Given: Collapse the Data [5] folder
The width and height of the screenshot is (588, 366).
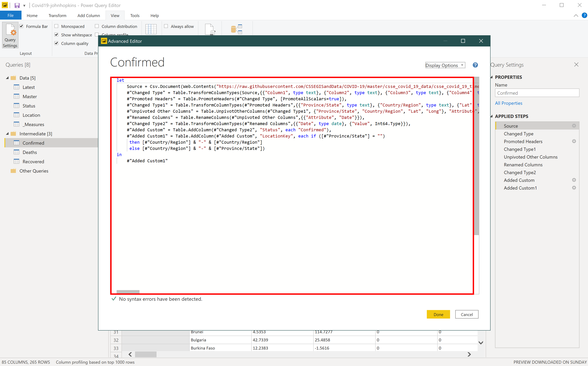Looking at the screenshot, I should (x=7, y=78).
